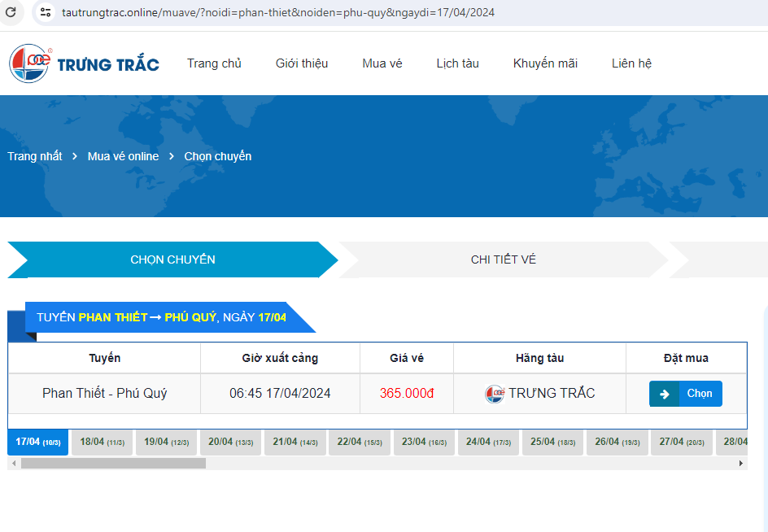Select the 21/04 date tab
This screenshot has width=768, height=532.
295,442
